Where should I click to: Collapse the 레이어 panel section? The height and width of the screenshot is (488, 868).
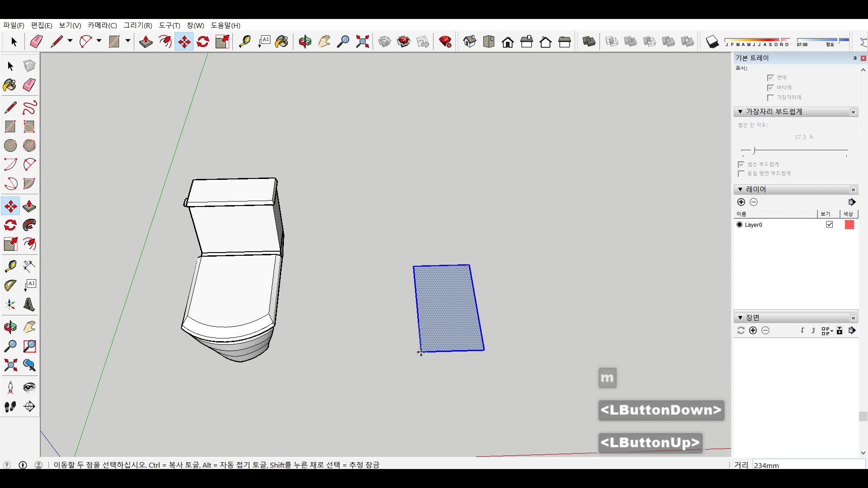[740, 189]
